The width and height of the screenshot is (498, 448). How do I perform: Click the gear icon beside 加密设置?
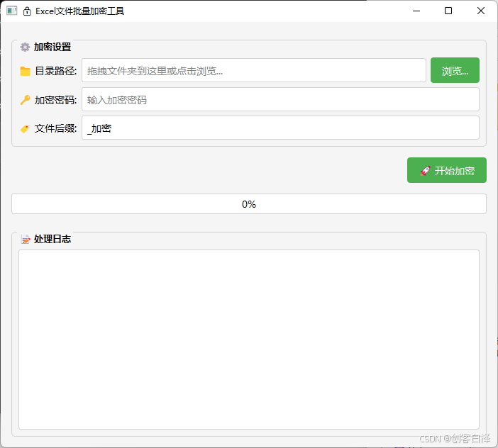point(25,47)
